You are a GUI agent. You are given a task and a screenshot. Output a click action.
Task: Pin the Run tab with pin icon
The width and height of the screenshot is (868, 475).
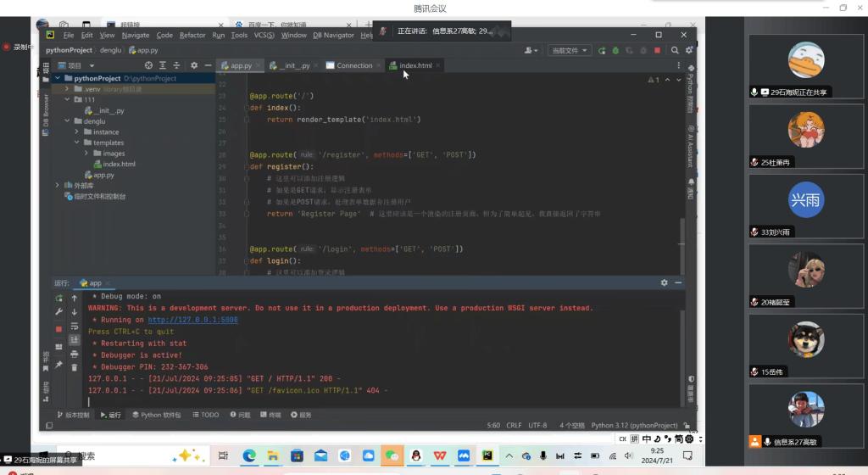coord(58,365)
